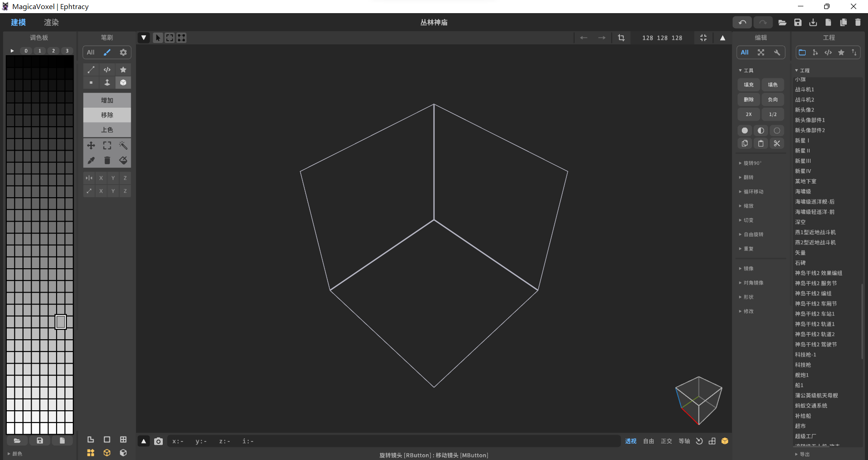This screenshot has width=868, height=460.
Task: Open the project branch icon tab
Action: pos(815,52)
